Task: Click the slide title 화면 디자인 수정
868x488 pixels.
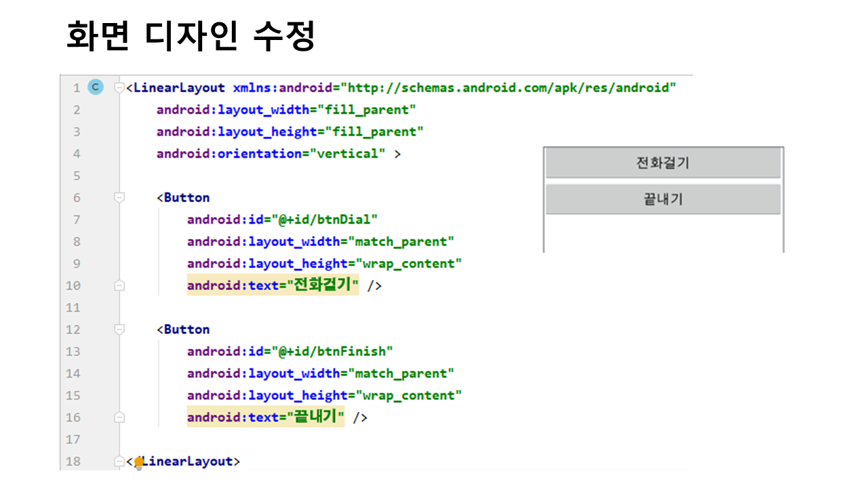Action: click(x=191, y=36)
